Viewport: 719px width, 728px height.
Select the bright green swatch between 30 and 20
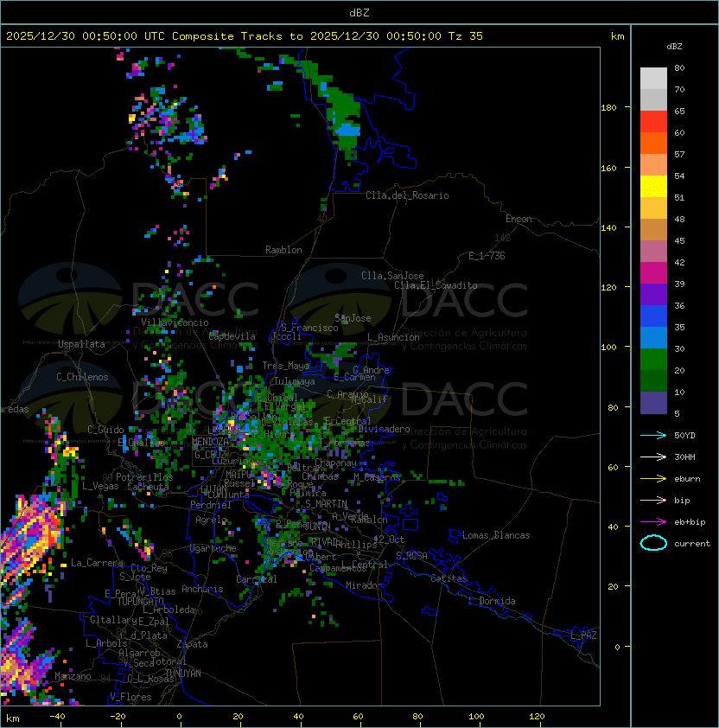(653, 360)
